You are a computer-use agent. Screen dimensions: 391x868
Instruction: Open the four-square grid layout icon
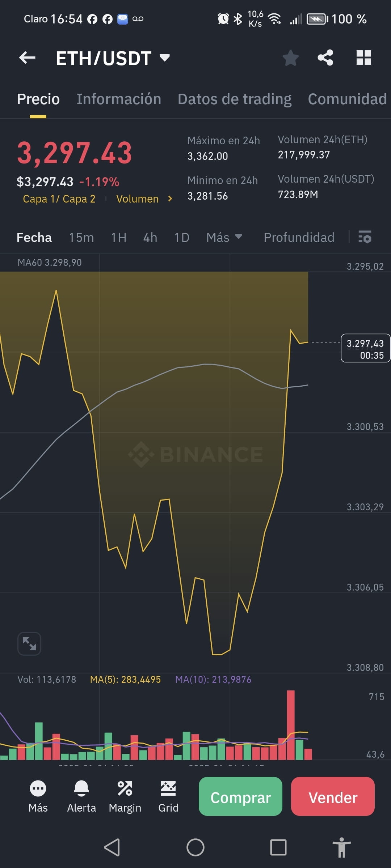pyautogui.click(x=363, y=58)
